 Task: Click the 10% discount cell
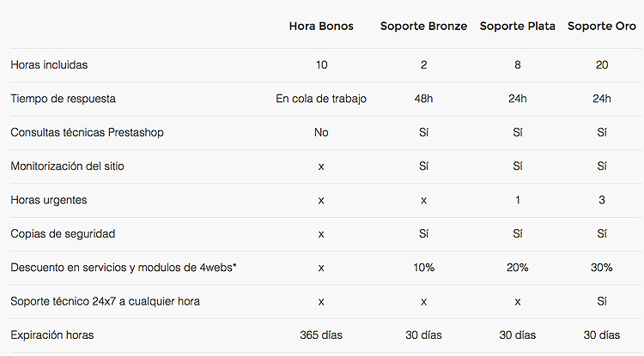423,268
